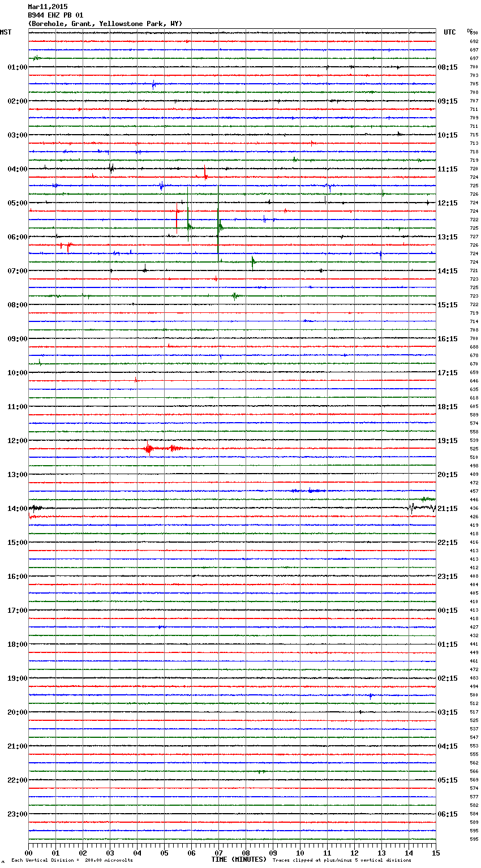Select the 19:15 UTC time label

(448, 441)
